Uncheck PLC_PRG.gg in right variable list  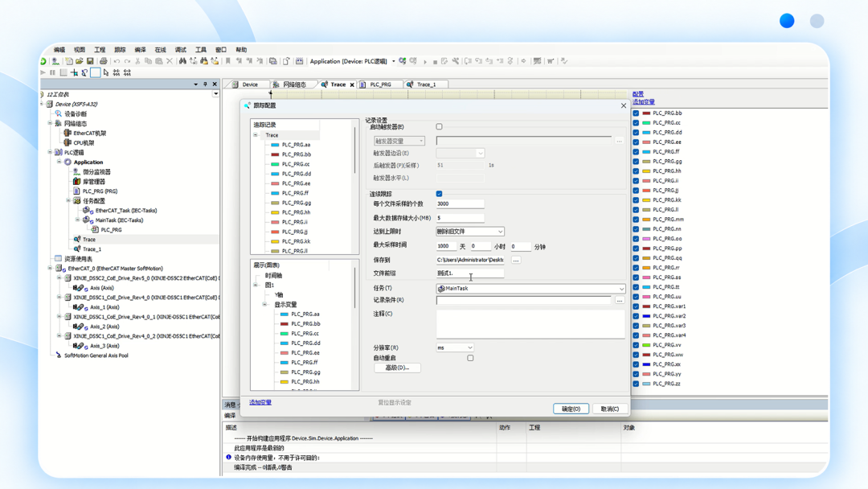636,162
